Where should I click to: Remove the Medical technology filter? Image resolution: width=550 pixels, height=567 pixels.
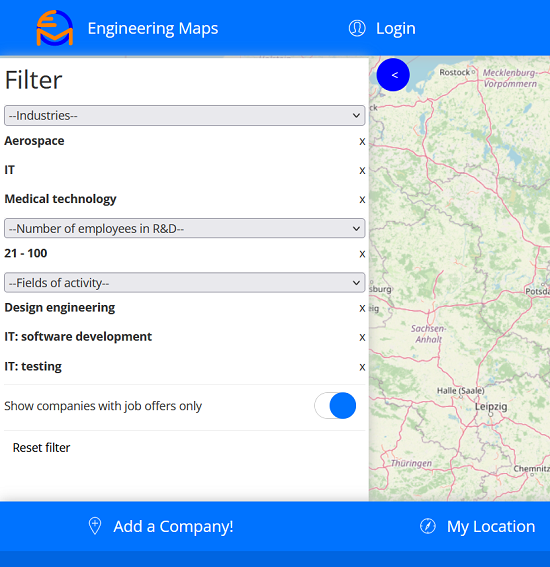pos(362,200)
